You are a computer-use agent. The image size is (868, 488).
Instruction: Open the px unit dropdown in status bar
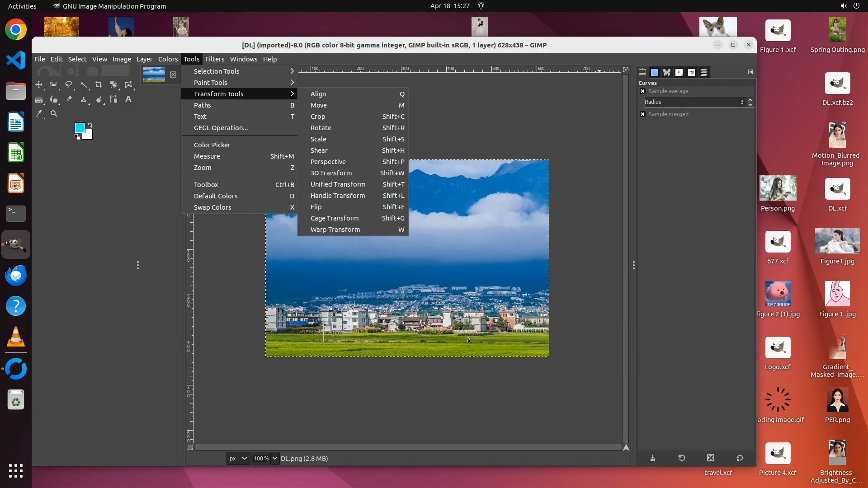tap(238, 459)
